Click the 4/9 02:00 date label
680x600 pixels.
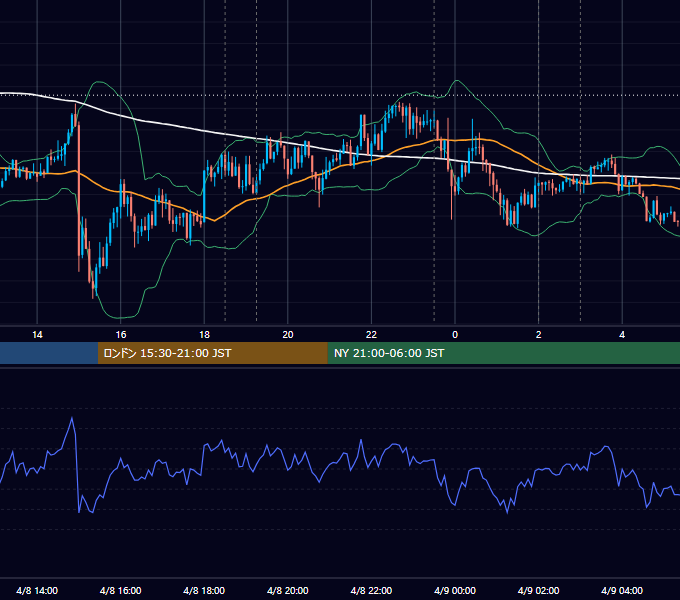[x=539, y=591]
